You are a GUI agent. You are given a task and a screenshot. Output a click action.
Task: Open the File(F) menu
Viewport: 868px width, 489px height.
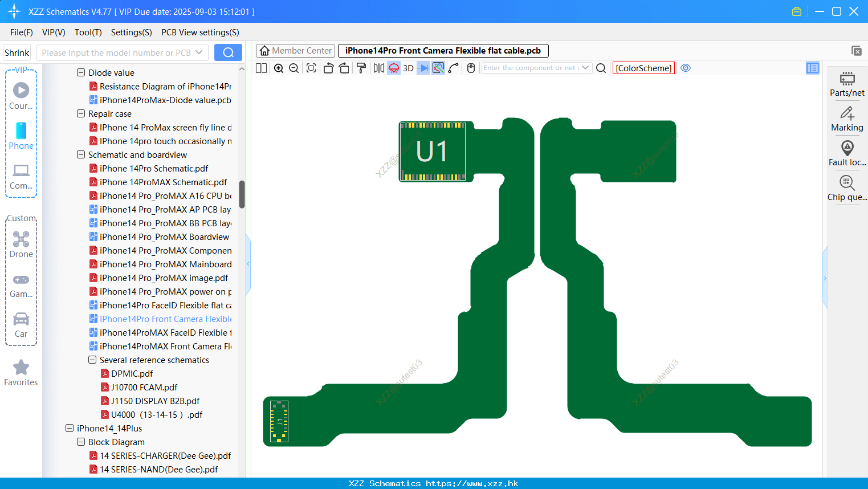[22, 32]
